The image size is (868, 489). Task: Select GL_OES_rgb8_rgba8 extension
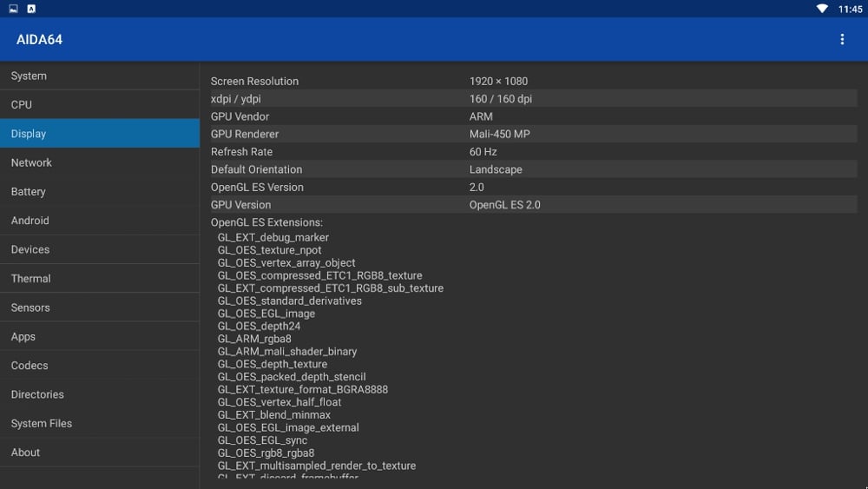(x=266, y=453)
